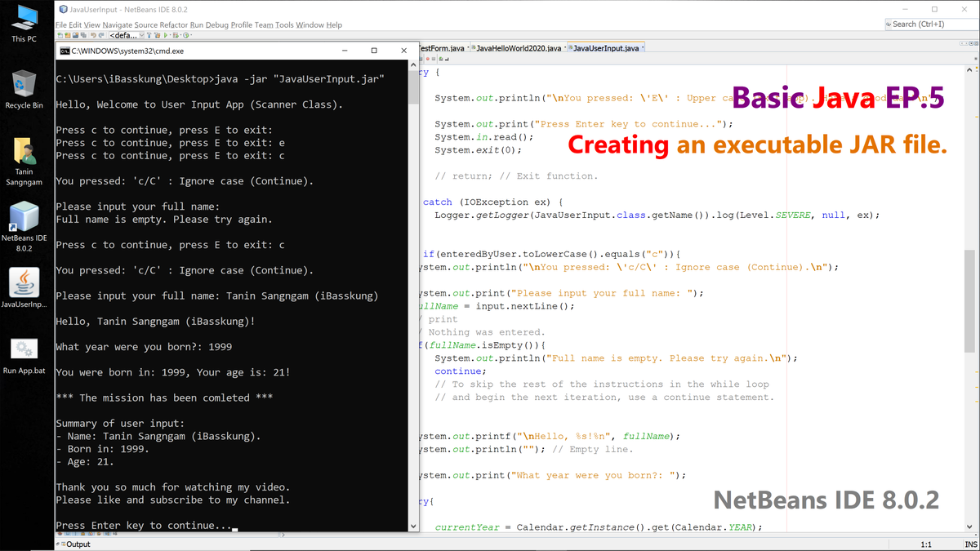Open the Tools menu
The width and height of the screenshot is (980, 551).
(x=284, y=25)
